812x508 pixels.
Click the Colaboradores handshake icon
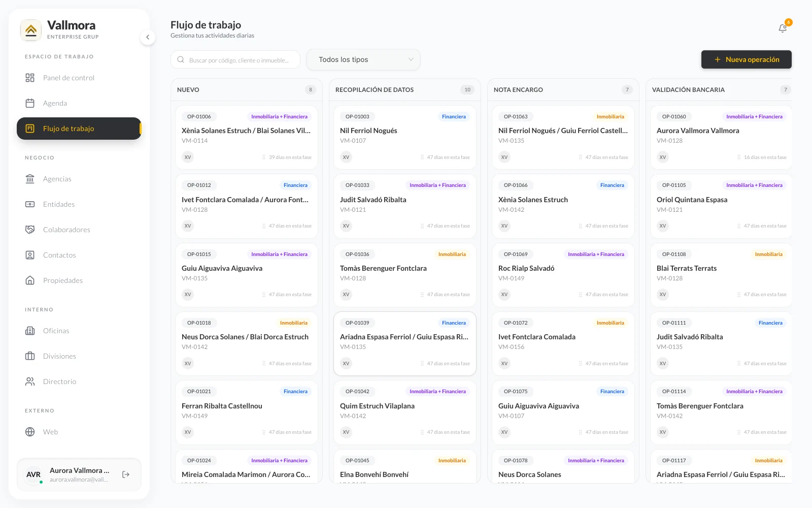(30, 230)
